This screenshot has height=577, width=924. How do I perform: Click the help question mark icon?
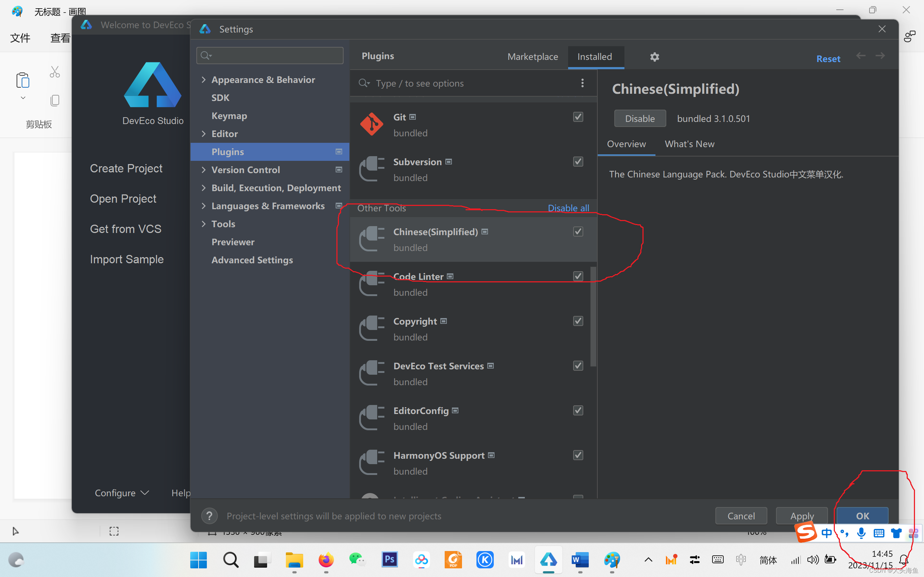pyautogui.click(x=209, y=516)
